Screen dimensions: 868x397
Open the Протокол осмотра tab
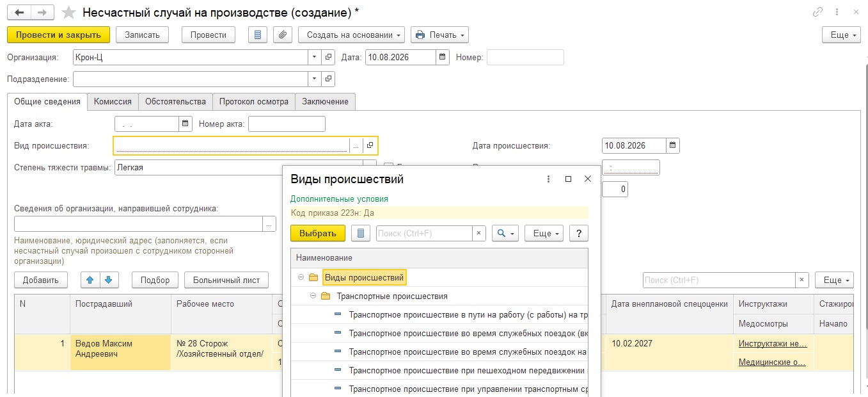[254, 101]
